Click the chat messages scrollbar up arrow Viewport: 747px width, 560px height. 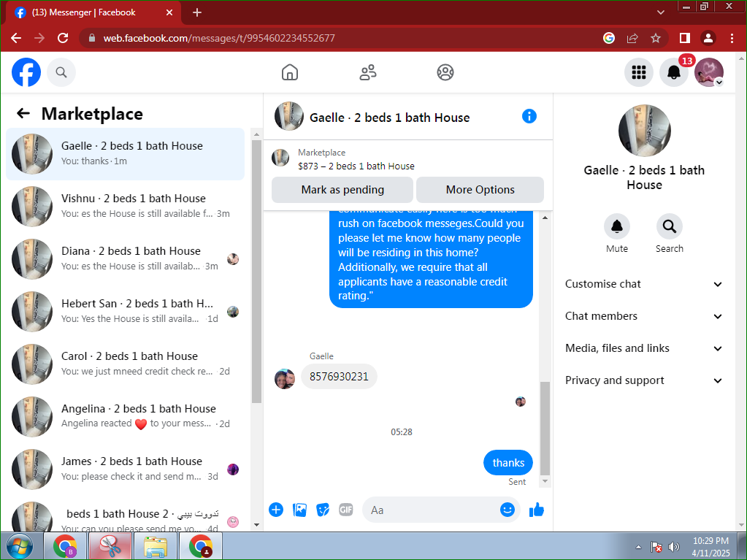click(545, 218)
